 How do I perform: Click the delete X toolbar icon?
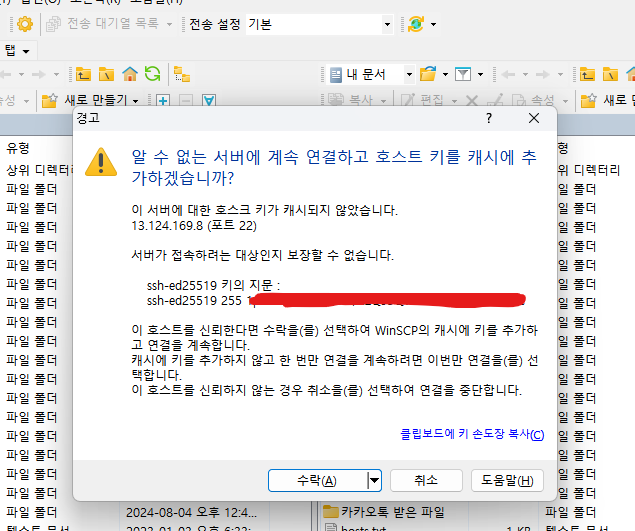(472, 100)
